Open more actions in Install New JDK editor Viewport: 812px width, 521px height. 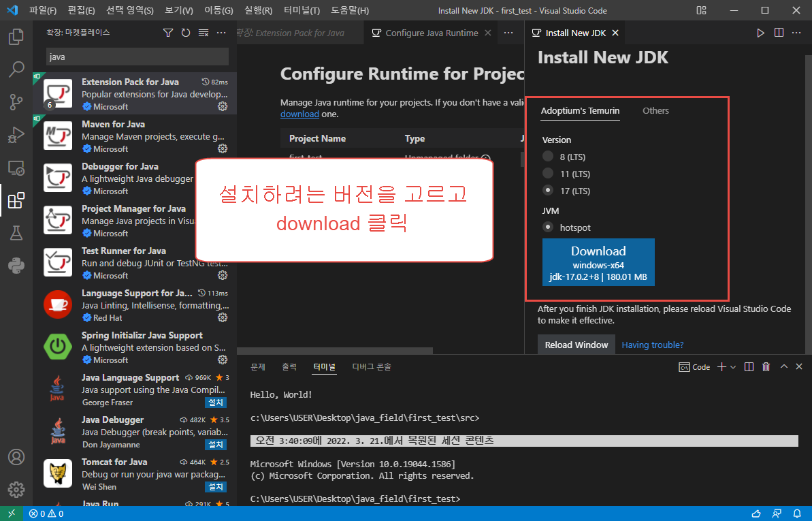point(796,33)
